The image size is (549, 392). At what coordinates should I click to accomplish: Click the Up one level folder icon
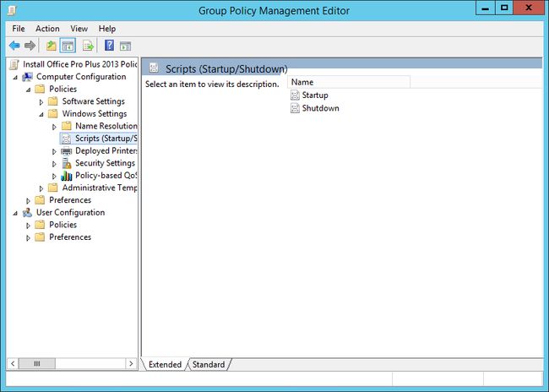[x=52, y=46]
